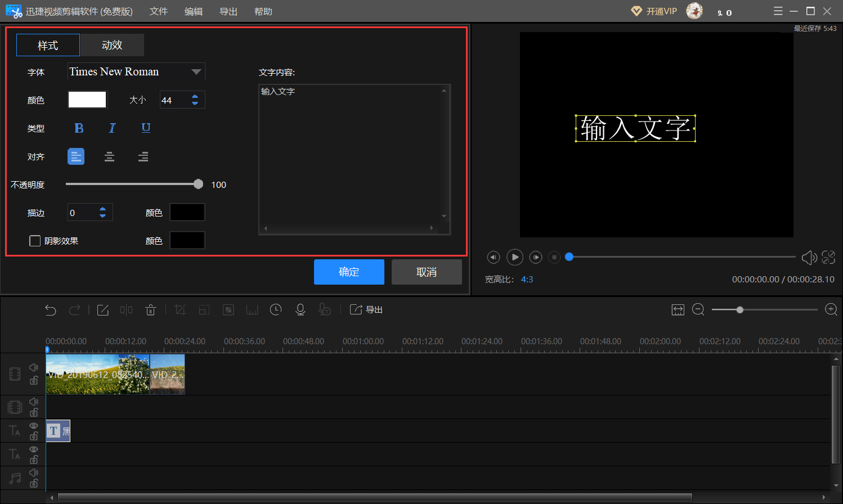The image size is (843, 504).
Task: Adjust the 不透明度 opacity slider handle
Action: [x=198, y=184]
